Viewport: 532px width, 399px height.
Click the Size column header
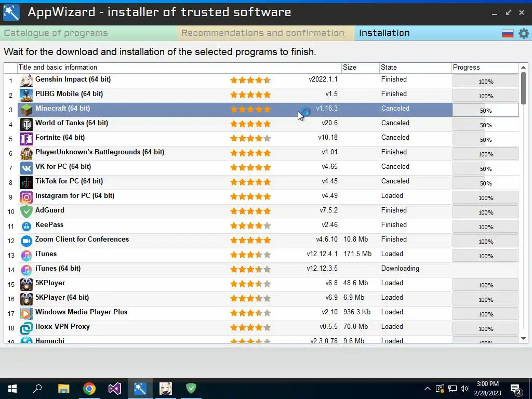[x=361, y=68]
